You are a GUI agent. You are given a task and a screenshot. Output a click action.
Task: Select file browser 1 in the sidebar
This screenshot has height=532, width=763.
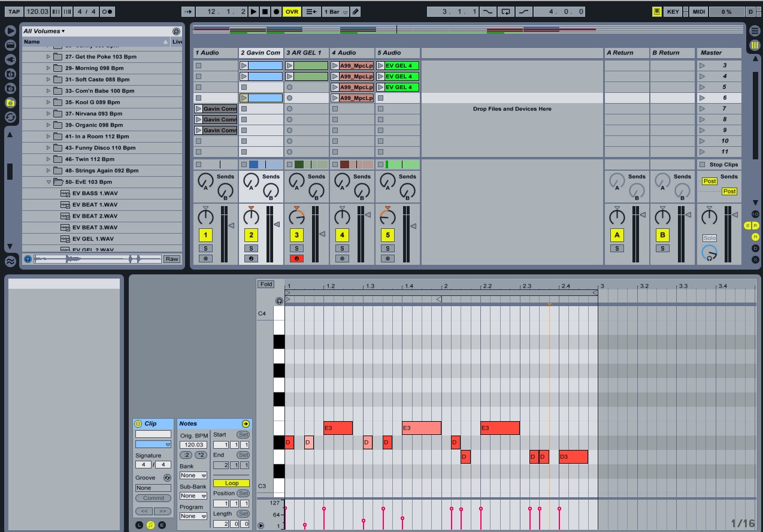pos(10,73)
